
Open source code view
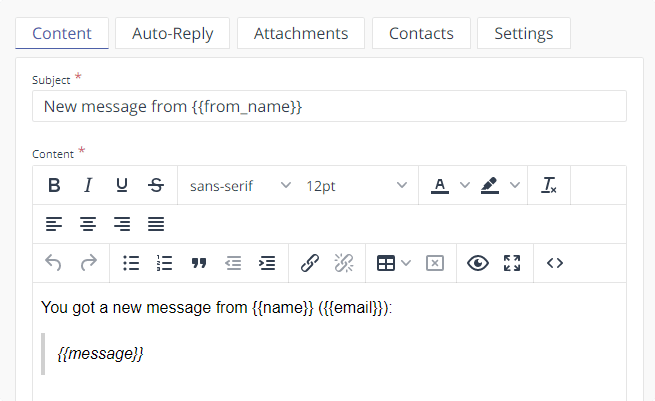(x=555, y=263)
